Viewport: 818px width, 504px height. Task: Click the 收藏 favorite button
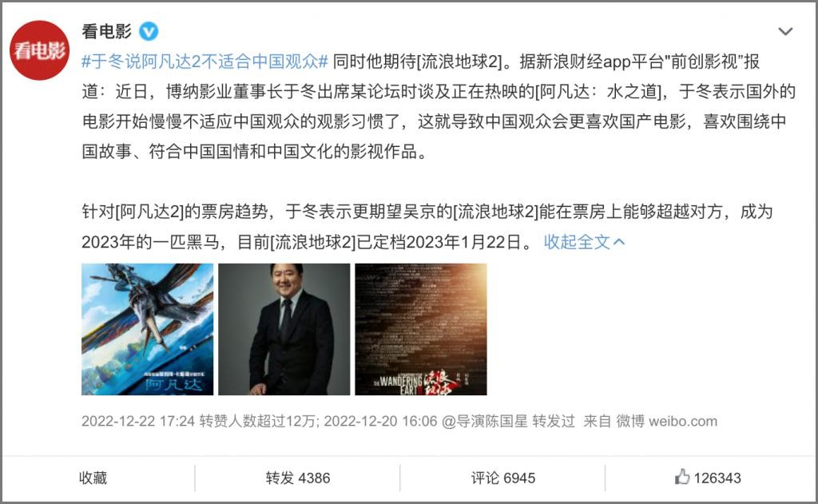tap(93, 478)
